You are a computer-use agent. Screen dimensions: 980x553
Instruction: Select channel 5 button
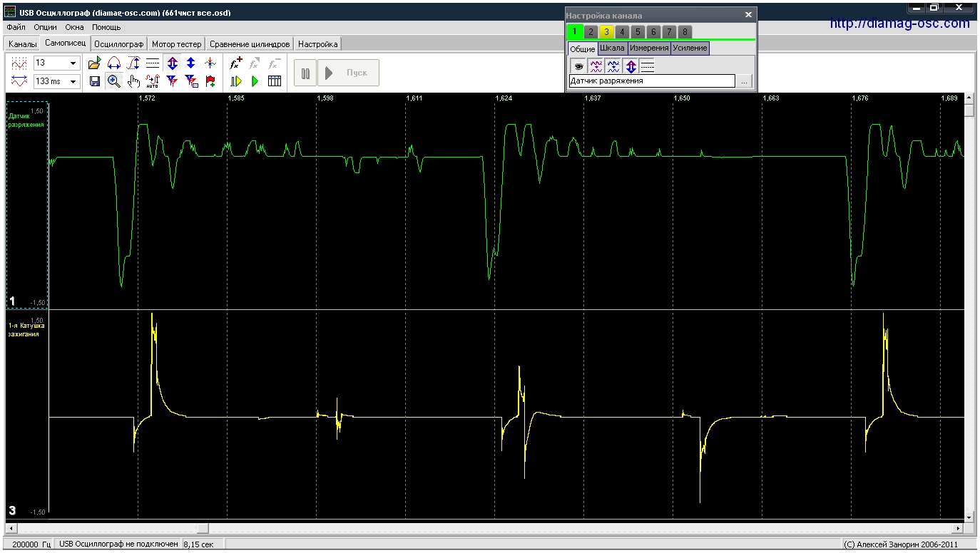pyautogui.click(x=638, y=32)
